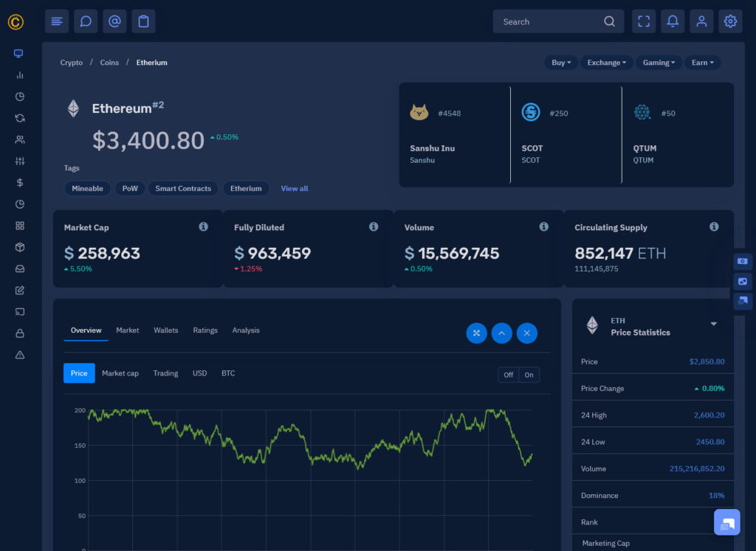Select the warning triangle sidebar icon
The height and width of the screenshot is (551, 756).
[20, 355]
